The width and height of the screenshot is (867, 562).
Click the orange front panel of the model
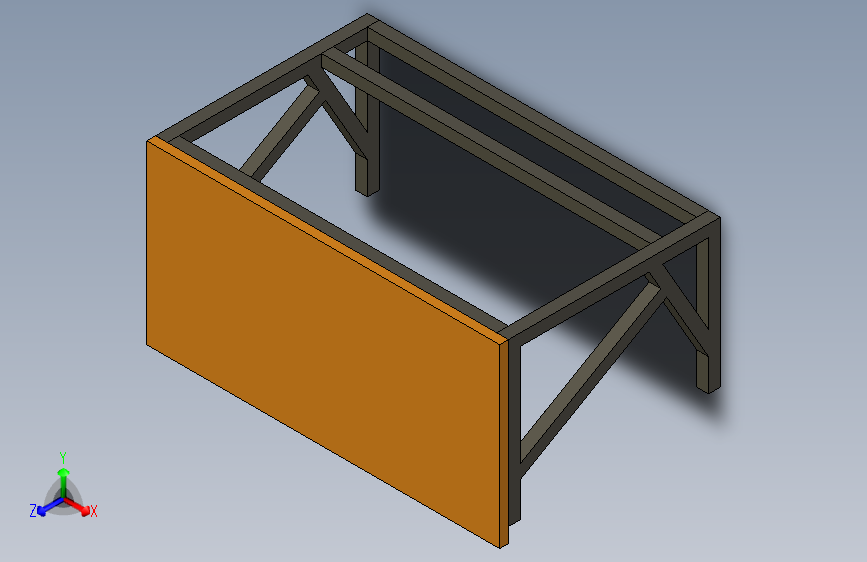(x=323, y=343)
